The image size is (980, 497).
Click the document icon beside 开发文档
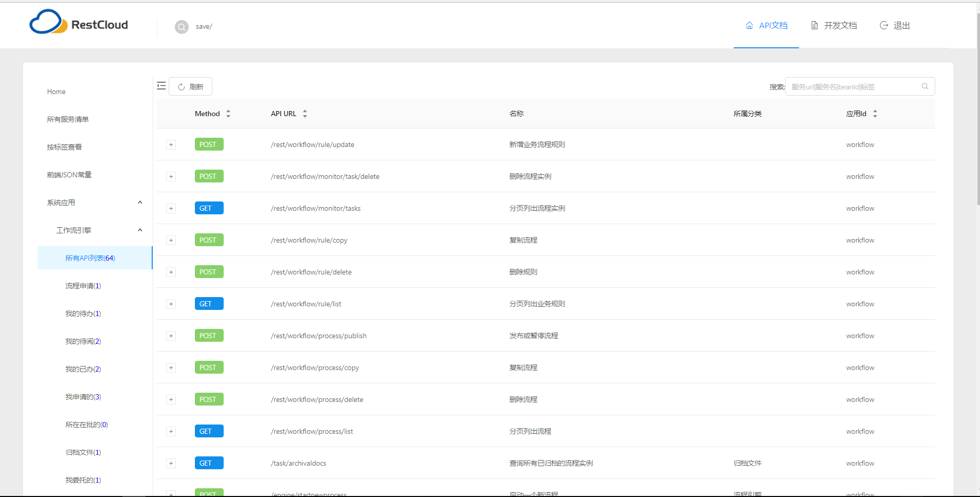point(814,25)
